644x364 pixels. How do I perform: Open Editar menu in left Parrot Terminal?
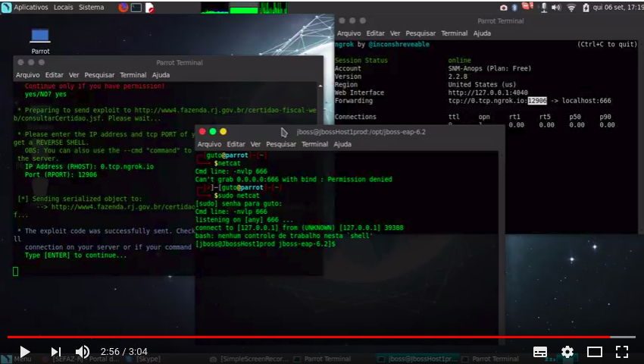coord(55,75)
